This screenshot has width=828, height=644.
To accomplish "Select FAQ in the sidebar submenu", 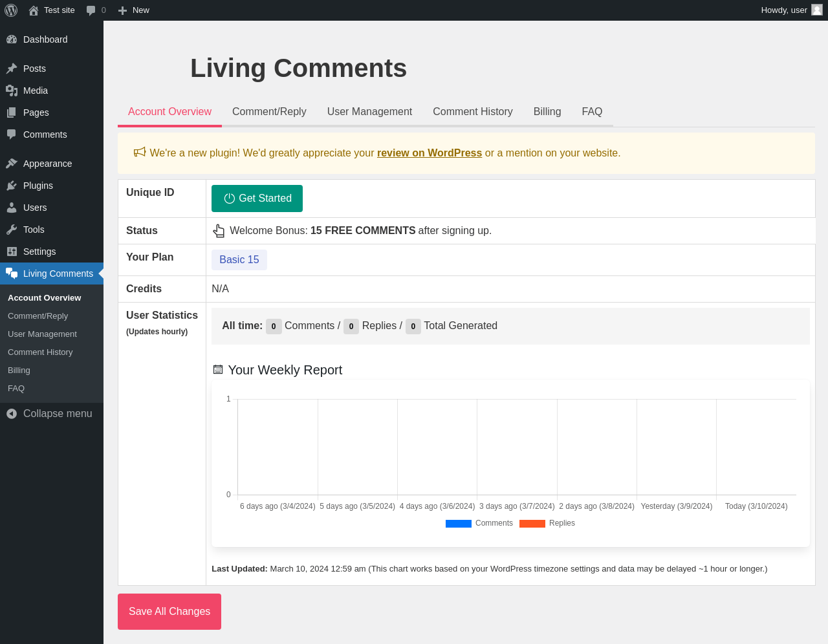I will point(52,389).
